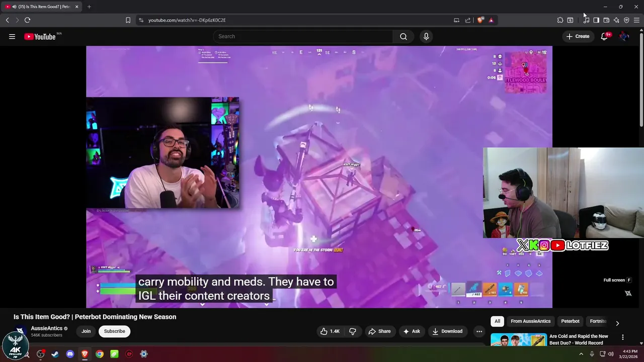The image size is (644, 362).
Task: Join the AussieAntics channel membership
Action: click(x=86, y=331)
